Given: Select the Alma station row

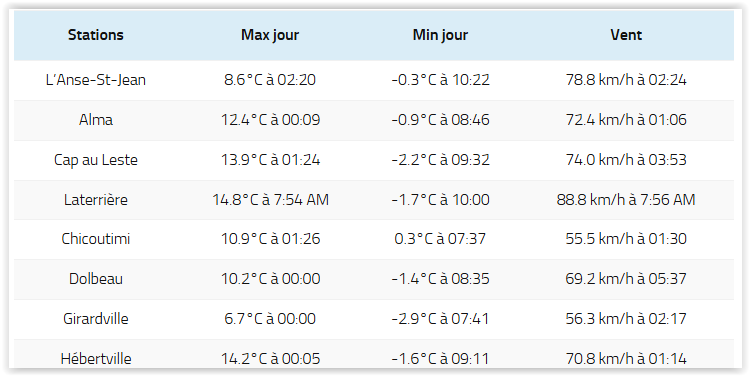Looking at the screenshot, I should pyautogui.click(x=374, y=120).
